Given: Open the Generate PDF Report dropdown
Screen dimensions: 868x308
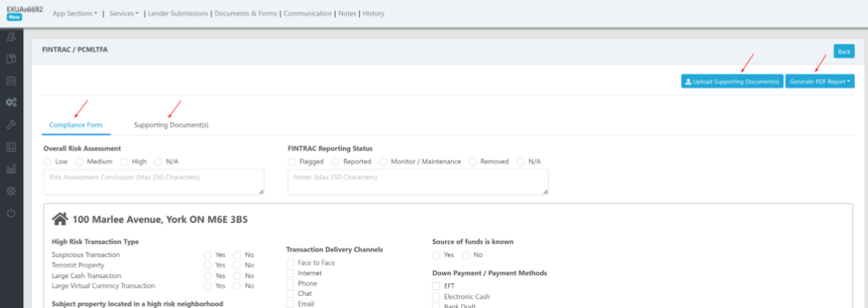Looking at the screenshot, I should (819, 81).
